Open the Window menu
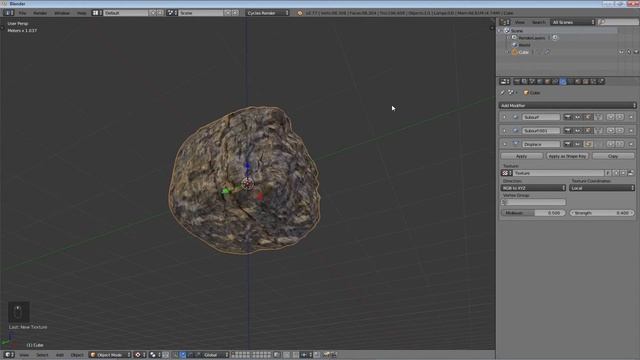Screen dimensions: 640x360 tap(62, 13)
